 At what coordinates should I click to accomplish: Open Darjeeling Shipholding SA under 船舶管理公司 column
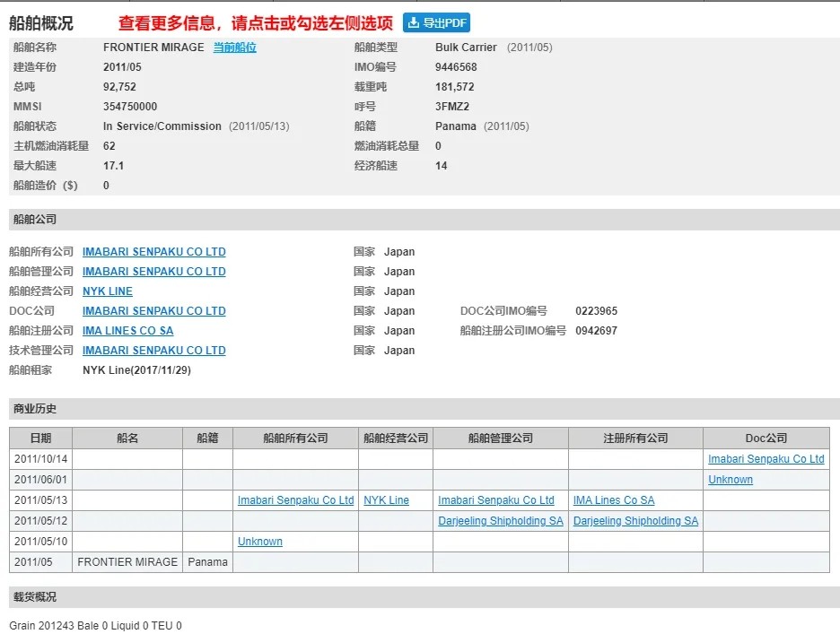[x=501, y=521]
